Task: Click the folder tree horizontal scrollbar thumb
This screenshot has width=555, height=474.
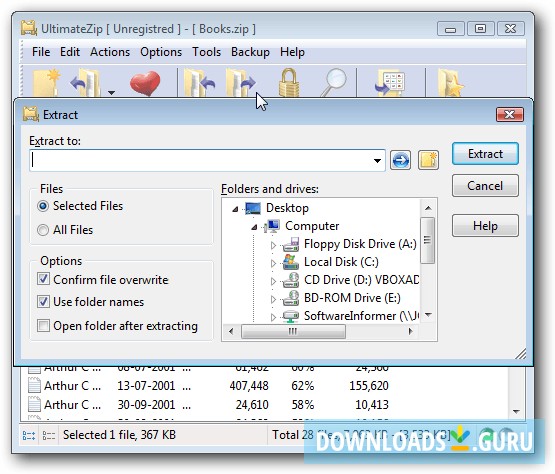Action: 293,332
